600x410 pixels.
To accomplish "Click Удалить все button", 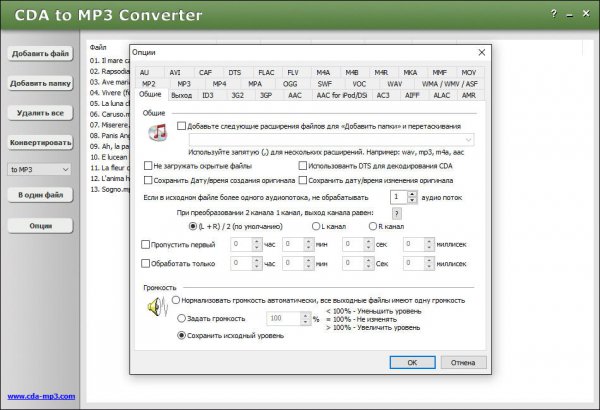I will point(40,113).
